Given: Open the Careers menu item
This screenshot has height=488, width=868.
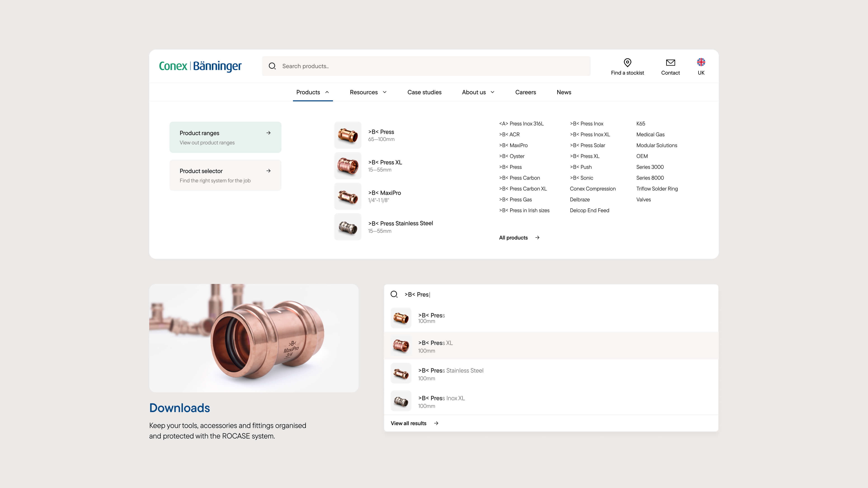Looking at the screenshot, I should pos(525,92).
